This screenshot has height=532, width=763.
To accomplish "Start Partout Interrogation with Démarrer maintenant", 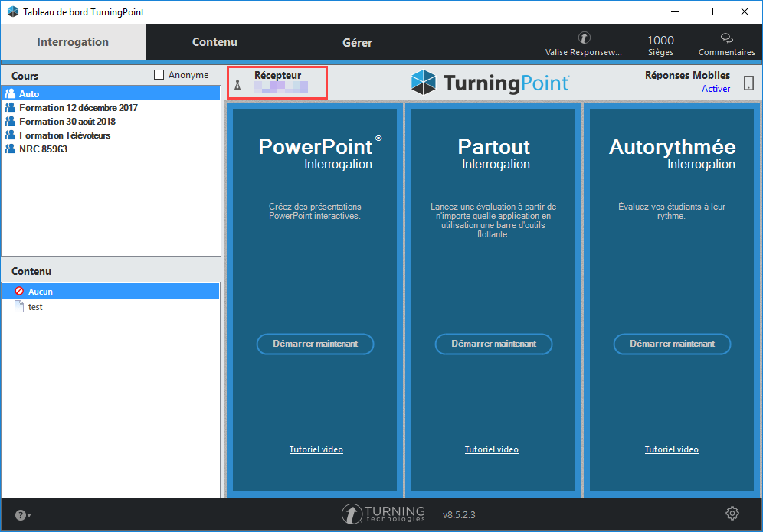I will 494,344.
